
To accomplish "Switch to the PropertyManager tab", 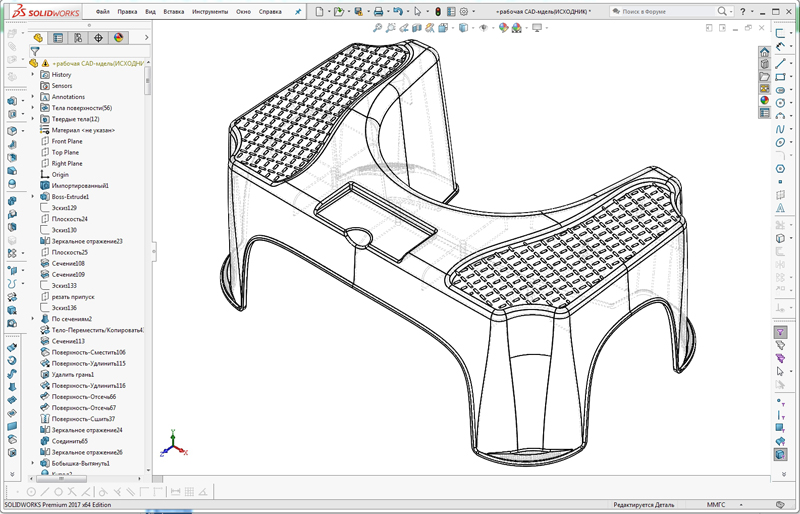I will (x=58, y=38).
